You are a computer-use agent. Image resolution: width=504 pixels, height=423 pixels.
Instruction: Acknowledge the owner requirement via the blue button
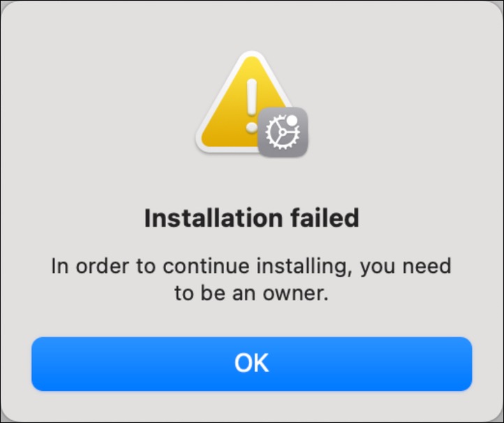coord(252,364)
